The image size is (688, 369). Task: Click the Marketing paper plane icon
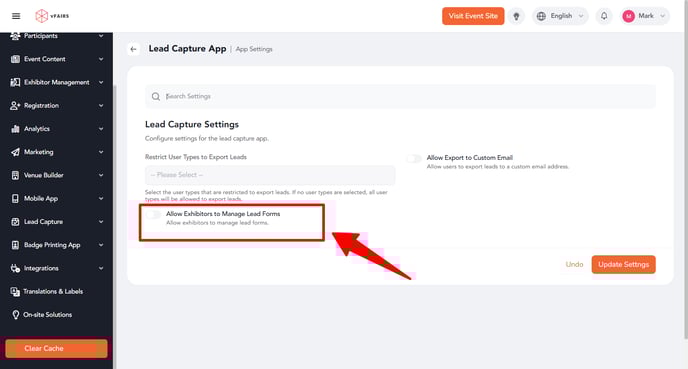(x=15, y=152)
